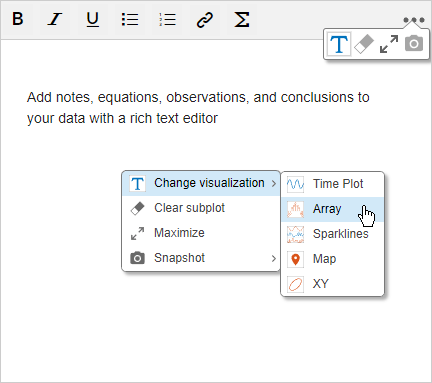This screenshot has width=432, height=383.
Task: Click the maximize arrows icon in popup toolbar
Action: (389, 44)
